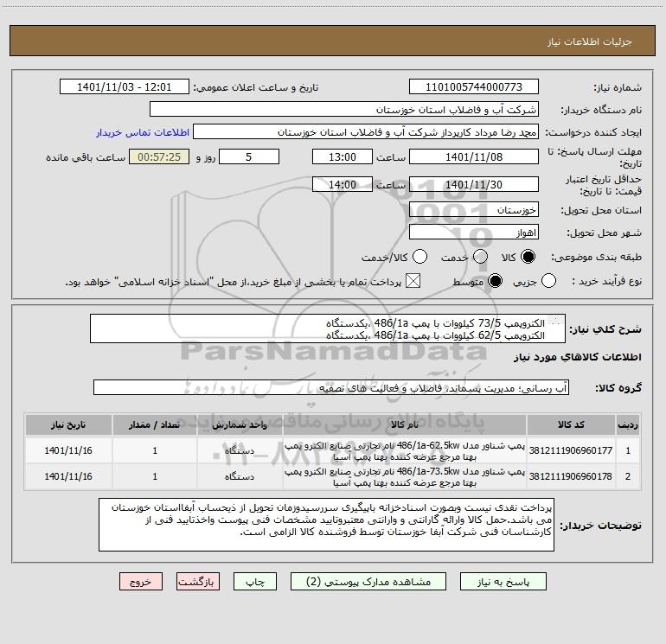Select item code 3812111906960178
Image resolution: width=666 pixels, height=644 pixels.
click(x=571, y=476)
